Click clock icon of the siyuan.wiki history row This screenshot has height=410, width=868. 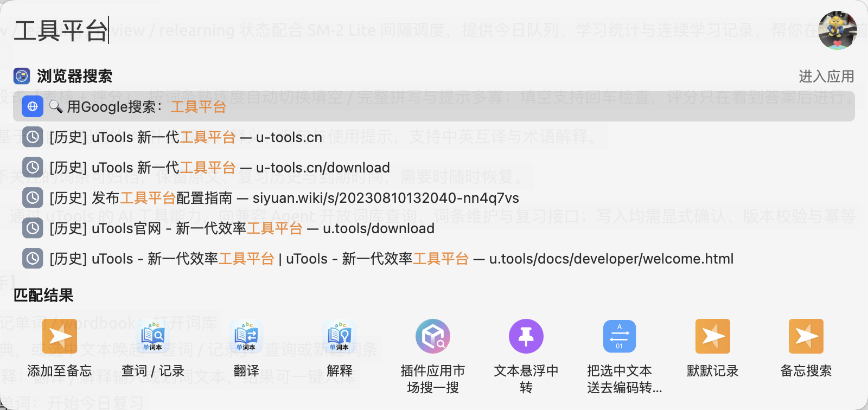[x=33, y=198]
